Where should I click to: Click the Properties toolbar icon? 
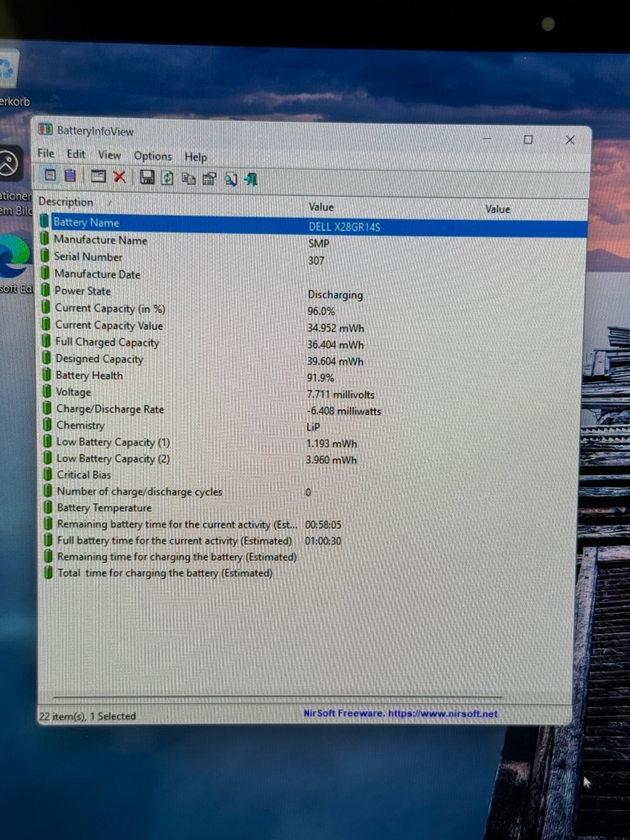[209, 179]
